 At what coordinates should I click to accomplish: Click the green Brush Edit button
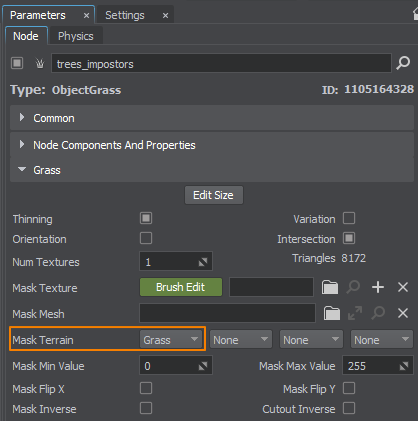[x=181, y=287]
